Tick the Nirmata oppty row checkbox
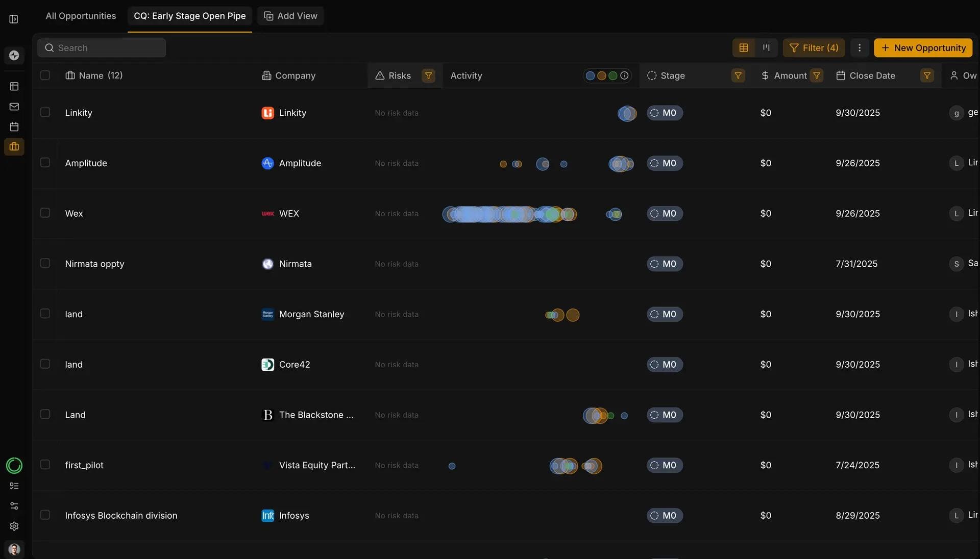 [x=45, y=263]
